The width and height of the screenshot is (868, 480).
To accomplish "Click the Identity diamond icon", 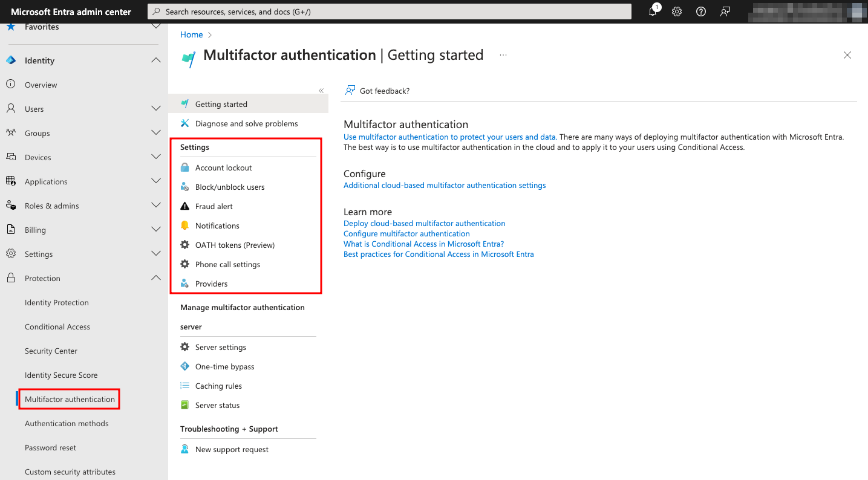I will (10, 60).
